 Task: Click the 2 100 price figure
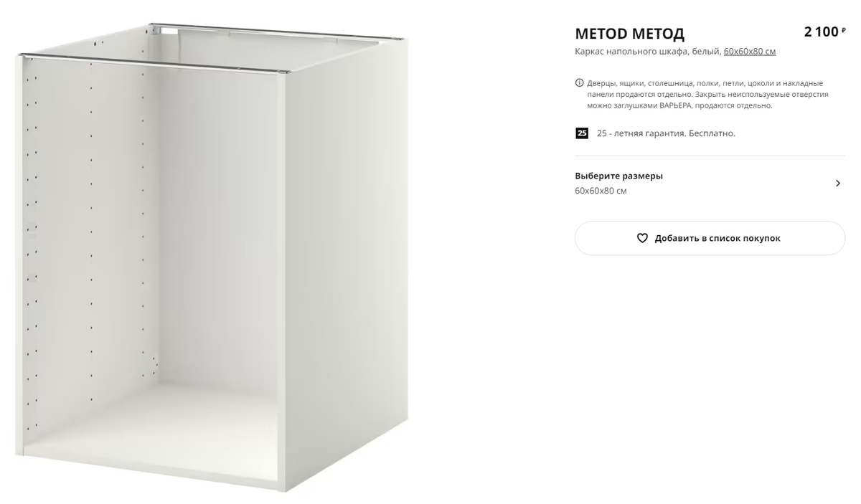[x=821, y=32]
